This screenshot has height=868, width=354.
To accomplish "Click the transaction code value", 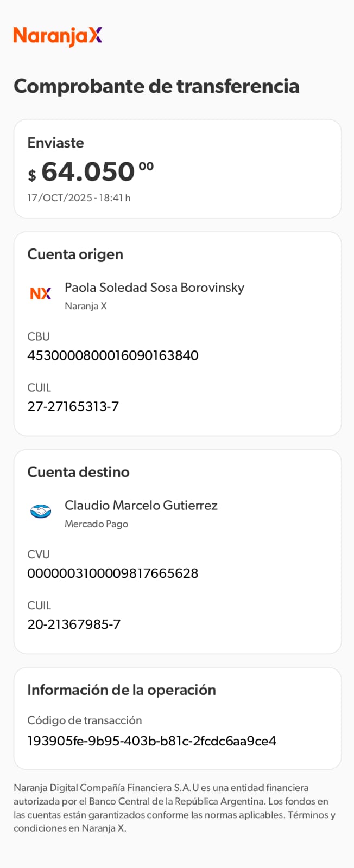I will 151,741.
